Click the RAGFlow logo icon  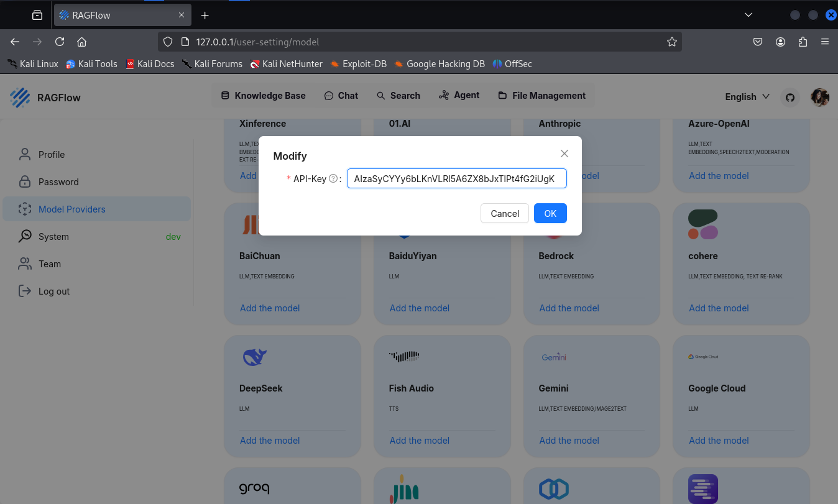click(20, 98)
